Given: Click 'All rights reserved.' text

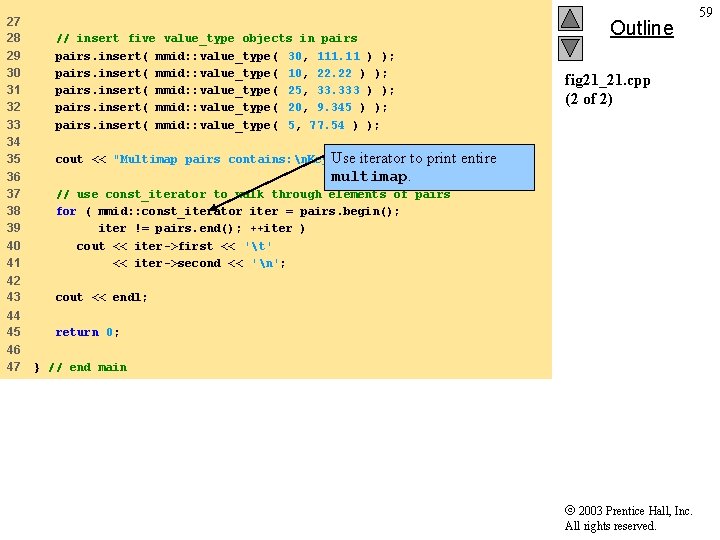Looking at the screenshot, I should (610, 526).
